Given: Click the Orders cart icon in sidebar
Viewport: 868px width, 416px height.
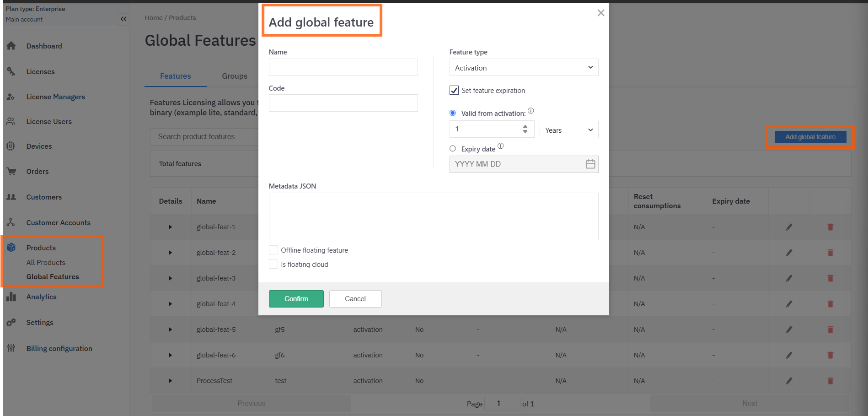Looking at the screenshot, I should [x=11, y=172].
